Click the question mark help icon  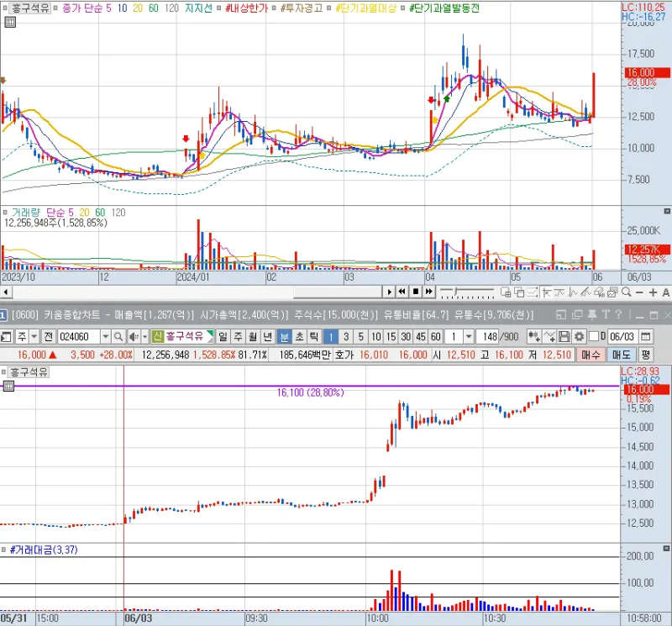pyautogui.click(x=618, y=315)
